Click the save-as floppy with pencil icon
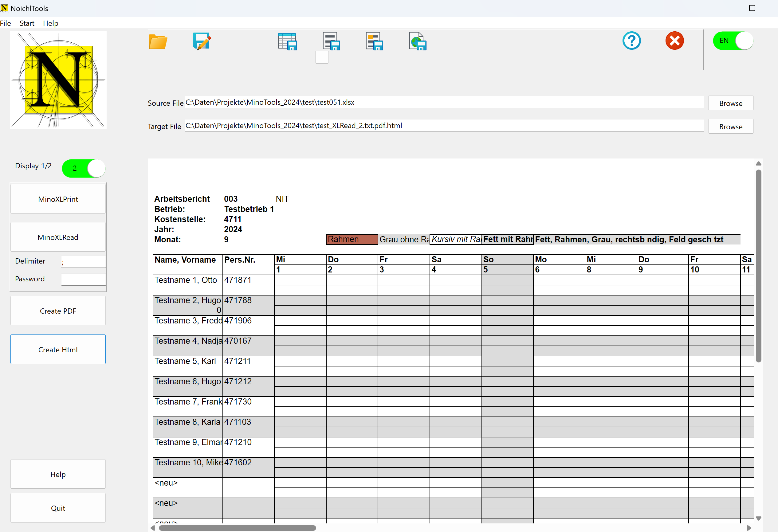The width and height of the screenshot is (778, 532). coord(202,41)
